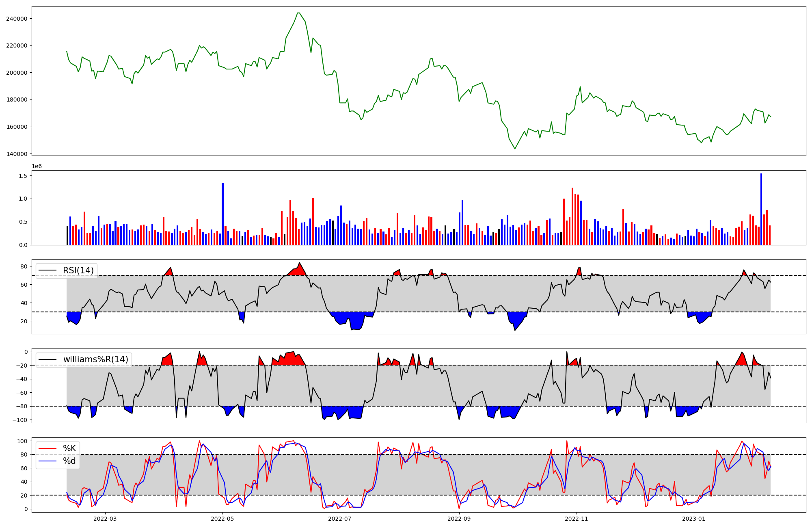Click the 240000 price axis label
Screen dimensions: 812x528
17,19
